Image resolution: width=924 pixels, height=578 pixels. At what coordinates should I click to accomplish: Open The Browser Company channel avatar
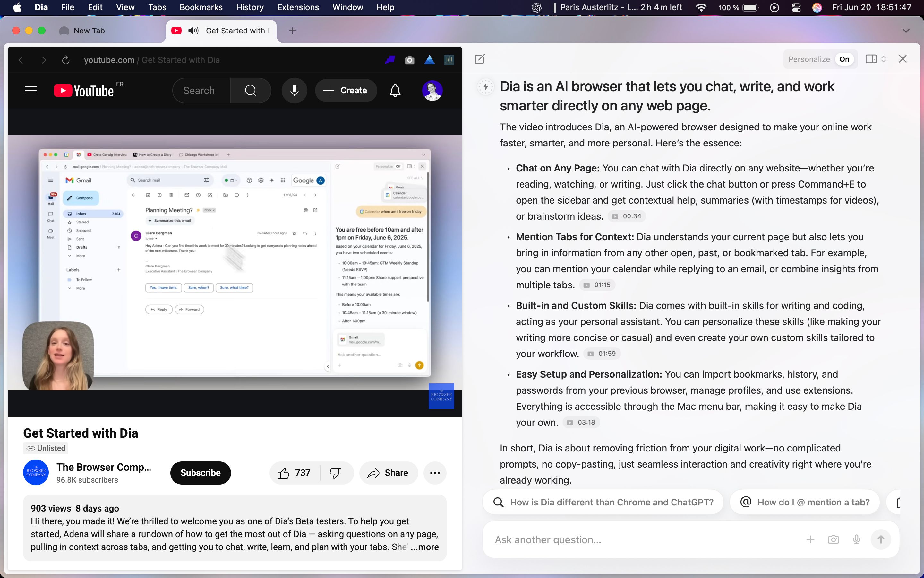coord(36,472)
